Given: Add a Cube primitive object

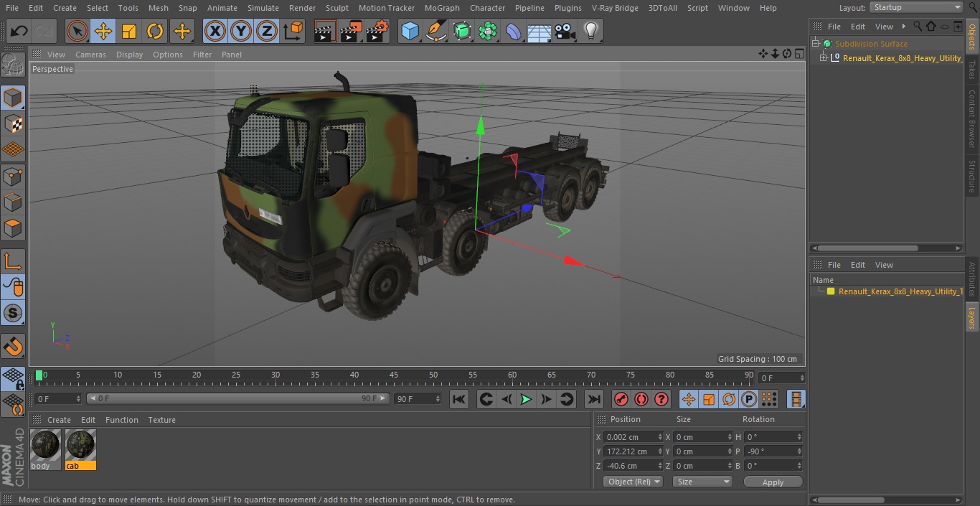Looking at the screenshot, I should coord(410,31).
